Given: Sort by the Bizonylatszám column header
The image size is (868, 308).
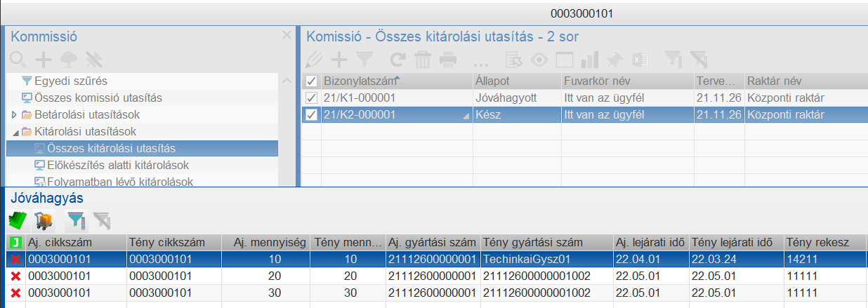Looking at the screenshot, I should pos(395,80).
